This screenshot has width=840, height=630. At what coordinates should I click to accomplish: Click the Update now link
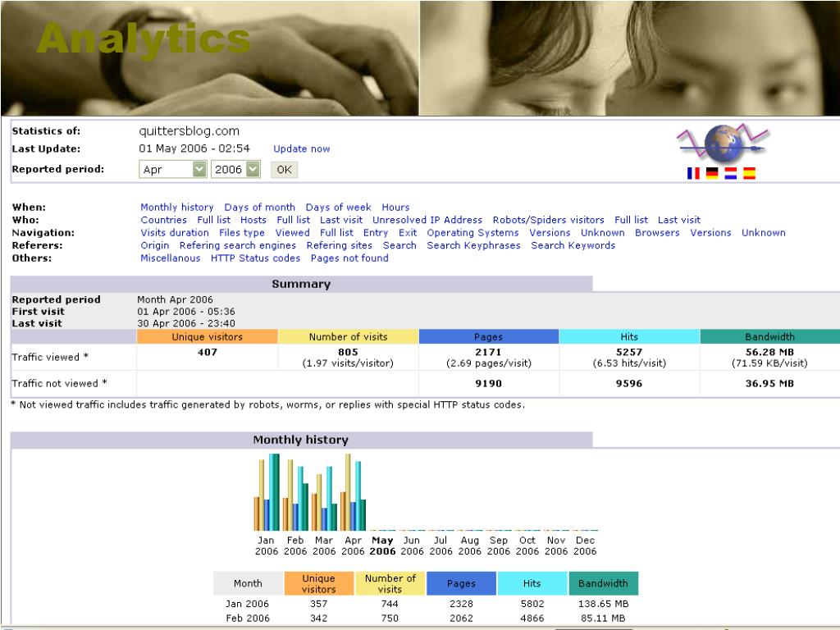pos(302,149)
